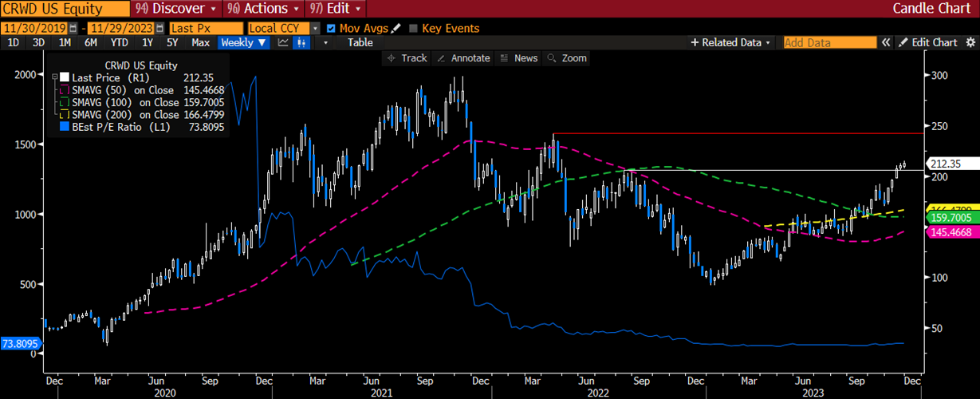Click the Edit Chart button

pyautogui.click(x=928, y=42)
